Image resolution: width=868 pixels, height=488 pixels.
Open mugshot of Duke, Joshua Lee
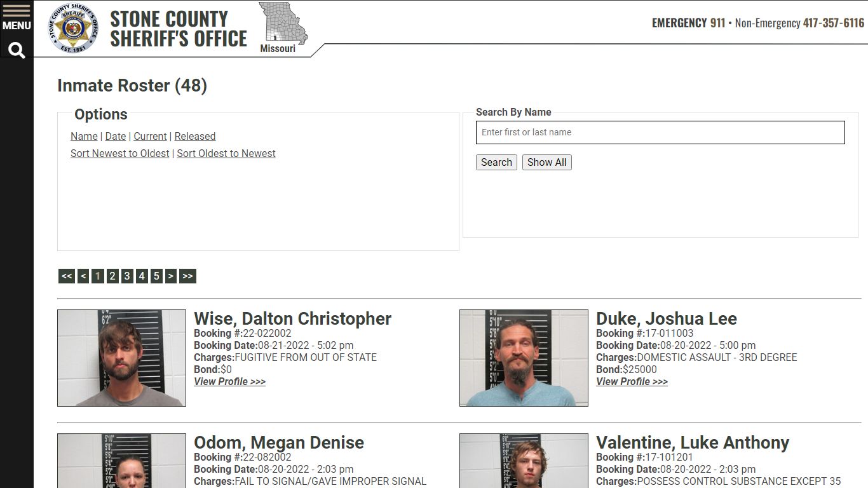(x=524, y=358)
